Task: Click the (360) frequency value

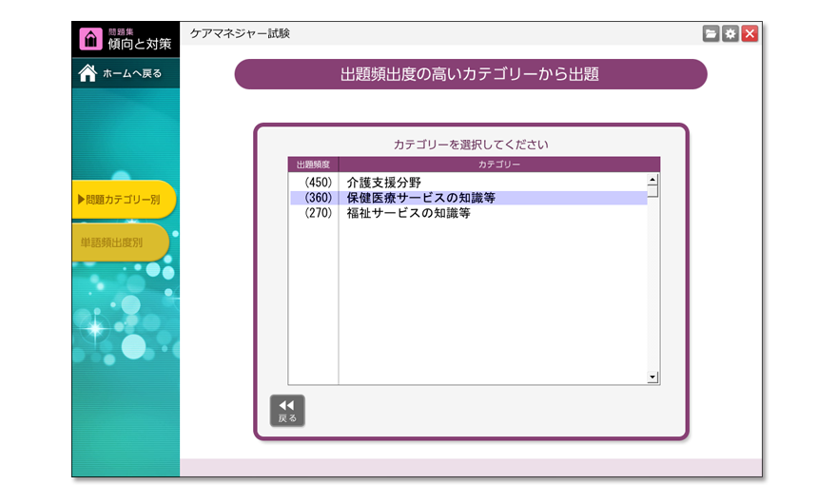Action: coord(318,198)
